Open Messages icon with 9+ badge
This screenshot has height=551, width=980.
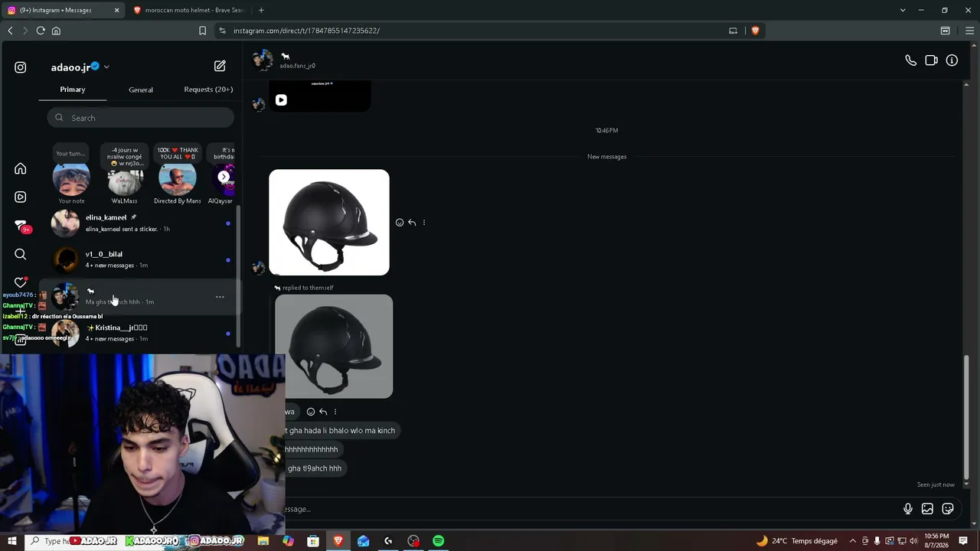21,227
